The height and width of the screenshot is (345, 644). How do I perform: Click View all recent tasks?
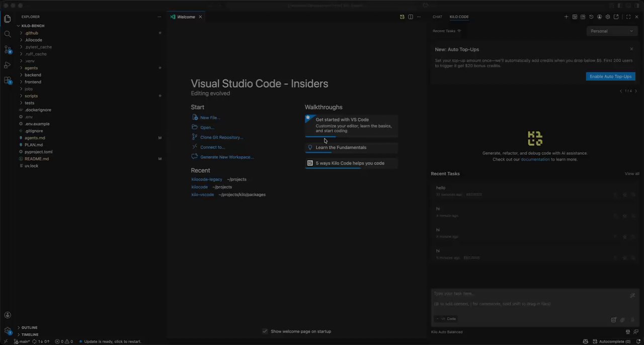pos(632,174)
